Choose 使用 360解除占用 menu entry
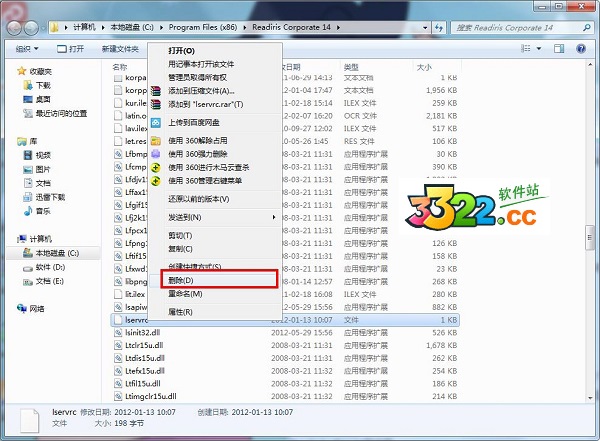Image resolution: width=600 pixels, height=441 pixels. click(215, 140)
